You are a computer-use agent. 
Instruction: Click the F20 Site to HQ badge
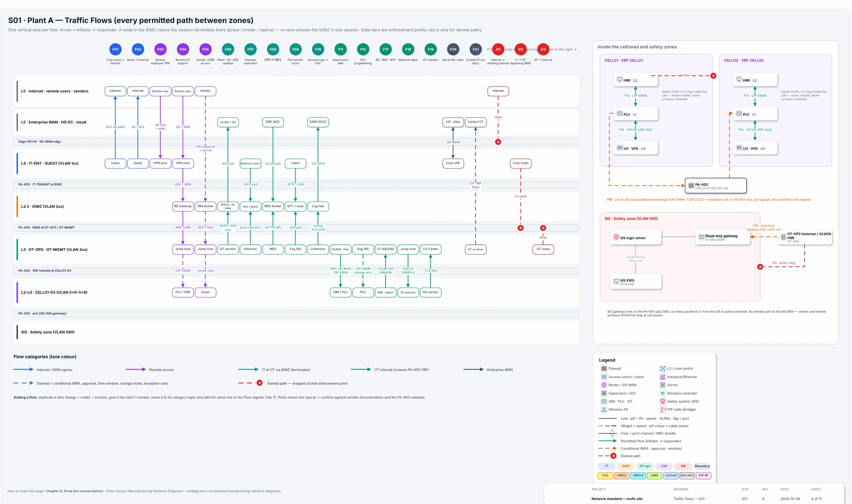(x=453, y=49)
